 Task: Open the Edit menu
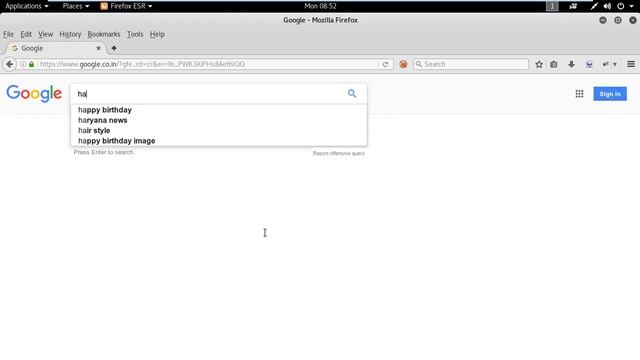[26, 34]
